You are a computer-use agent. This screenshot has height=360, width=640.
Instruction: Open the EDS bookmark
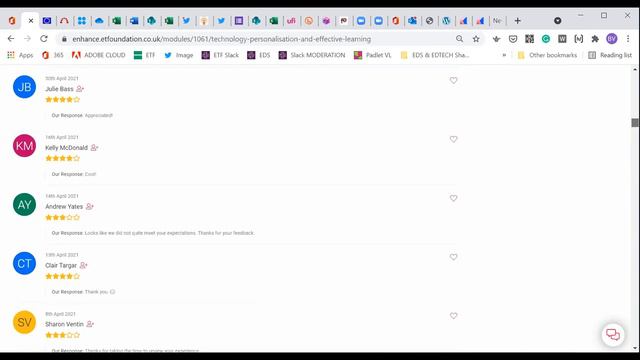click(x=259, y=55)
